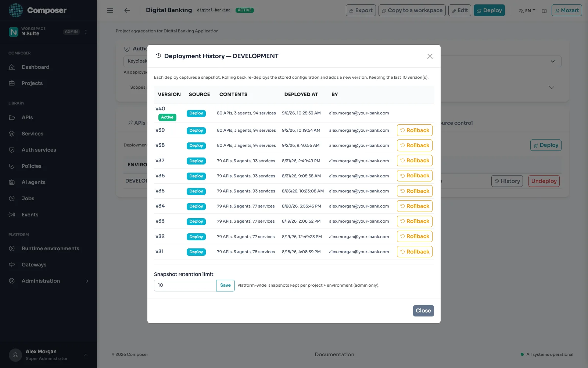Roll back to version v33

pos(415,221)
